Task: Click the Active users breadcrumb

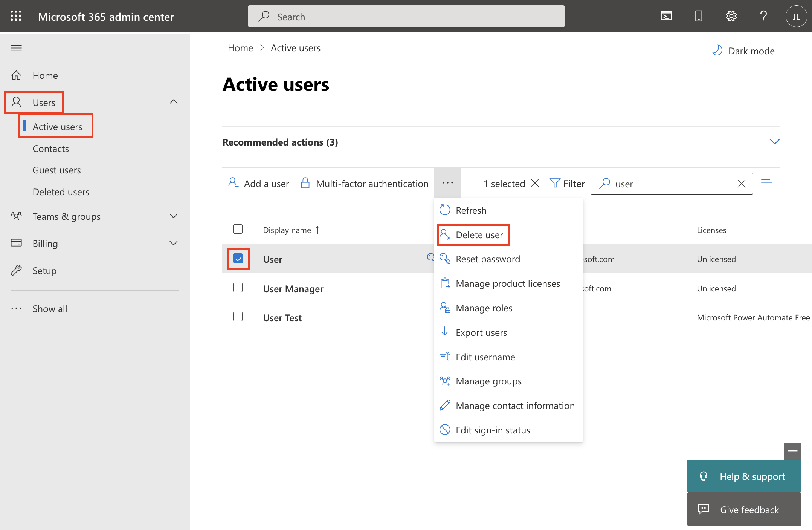Action: (296, 48)
